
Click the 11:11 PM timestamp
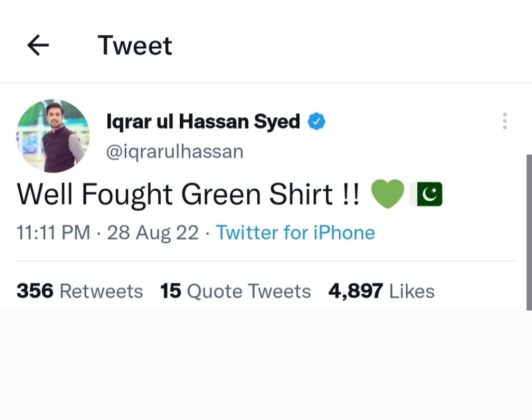[54, 233]
